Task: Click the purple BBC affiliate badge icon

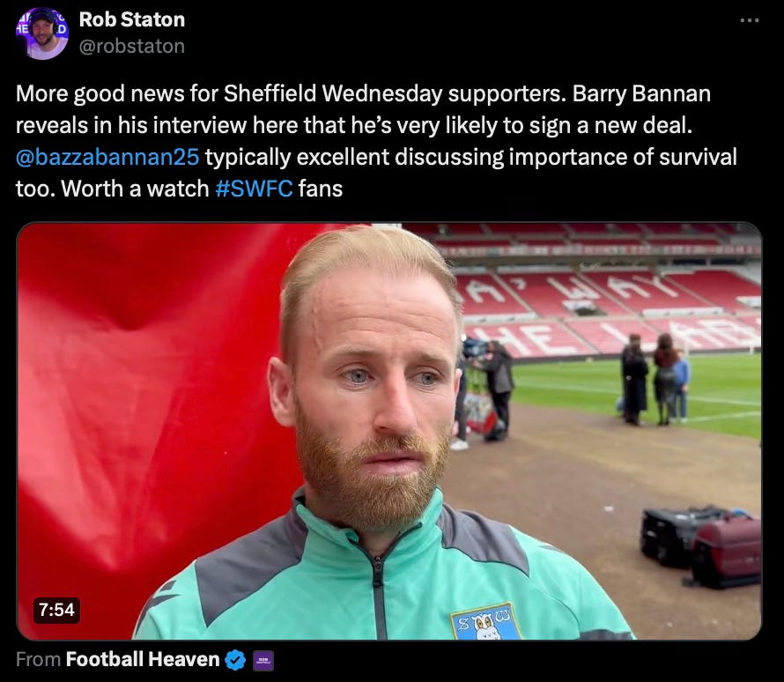Action: (263, 661)
